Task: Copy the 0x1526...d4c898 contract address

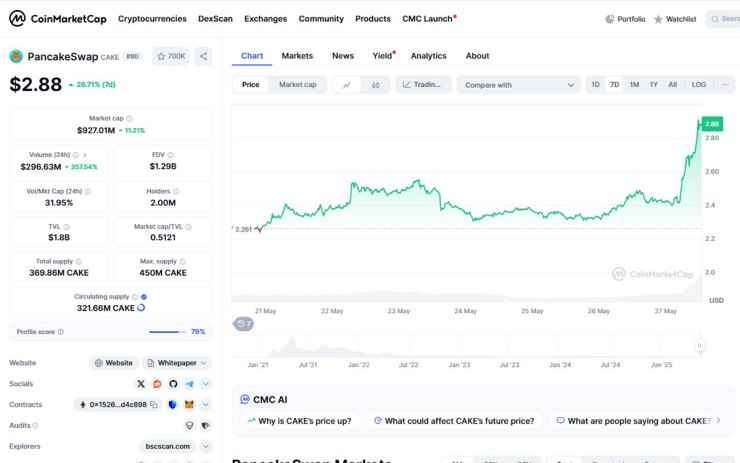Action: [x=154, y=404]
